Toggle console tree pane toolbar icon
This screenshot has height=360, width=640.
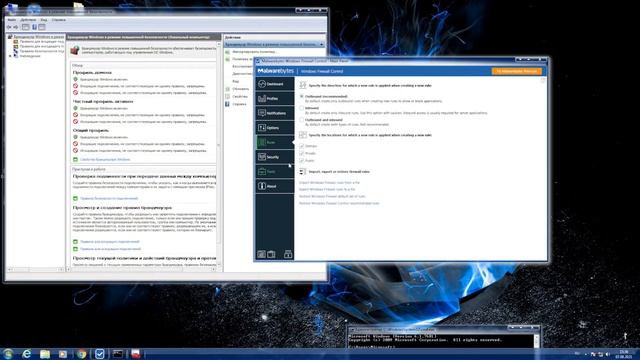(x=25, y=27)
